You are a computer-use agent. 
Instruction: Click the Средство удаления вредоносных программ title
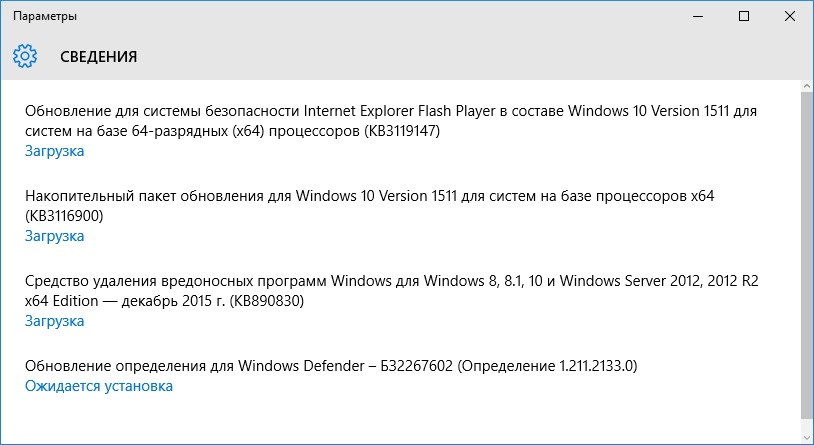[391, 291]
